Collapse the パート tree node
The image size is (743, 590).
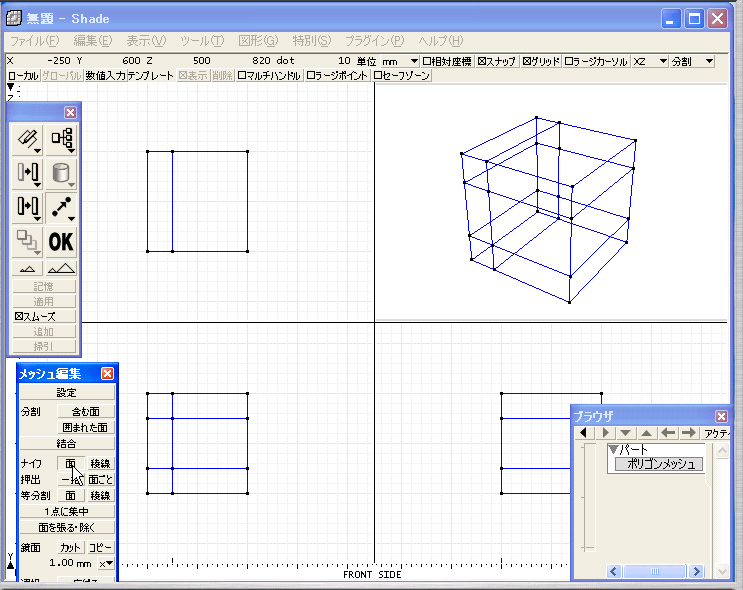(x=613, y=449)
